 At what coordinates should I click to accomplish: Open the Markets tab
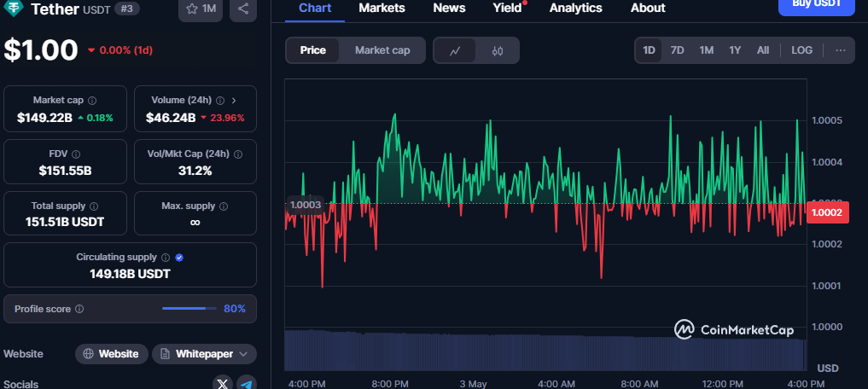(x=382, y=9)
